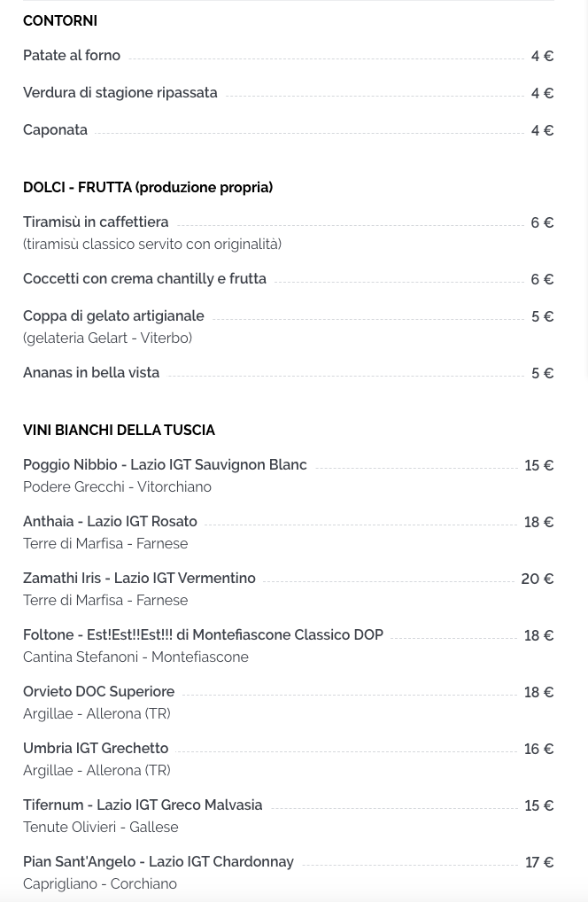Click the Foltone Est!Est!!Est!!! wine entry
Image resolution: width=588 pixels, height=902 pixels.
204,634
